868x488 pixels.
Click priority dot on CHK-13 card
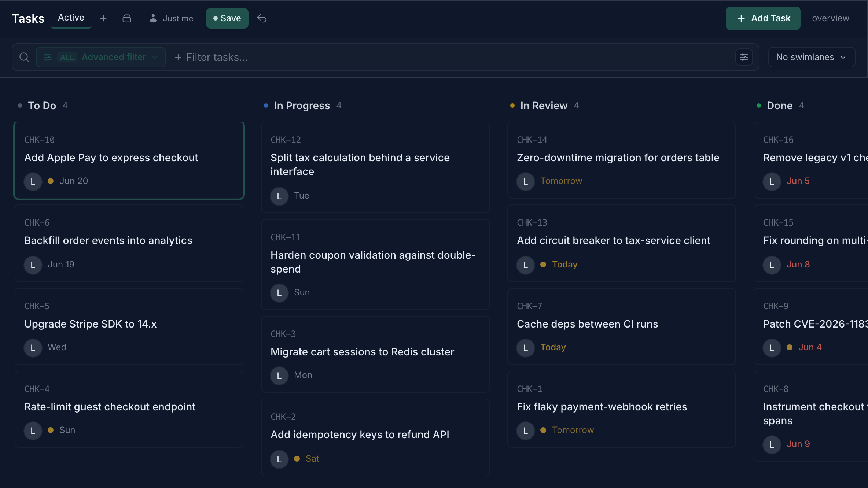click(x=543, y=265)
